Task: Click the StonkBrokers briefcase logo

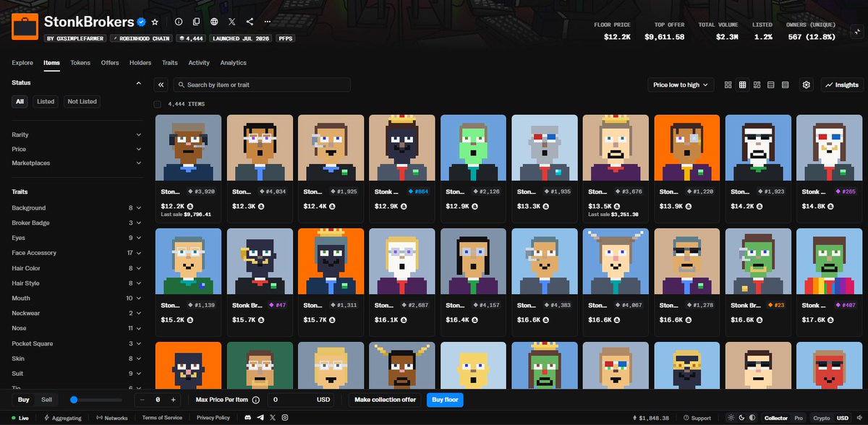Action: pos(25,27)
